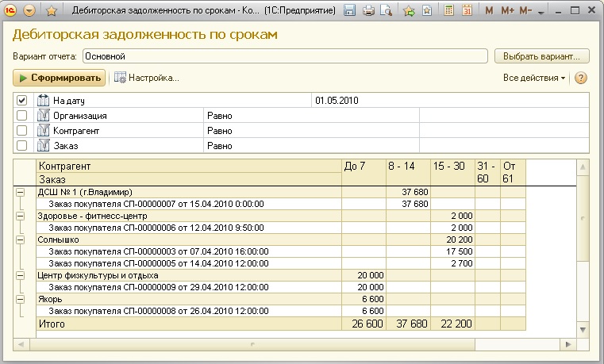The image size is (604, 364).
Task: Click the Организация filter funnel icon
Action: click(43, 116)
